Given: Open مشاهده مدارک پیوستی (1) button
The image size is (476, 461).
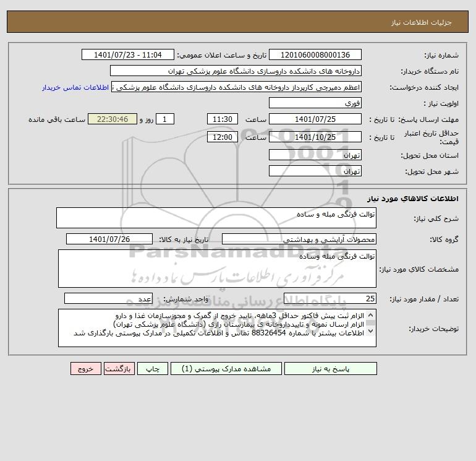Looking at the screenshot, I should tap(226, 369).
